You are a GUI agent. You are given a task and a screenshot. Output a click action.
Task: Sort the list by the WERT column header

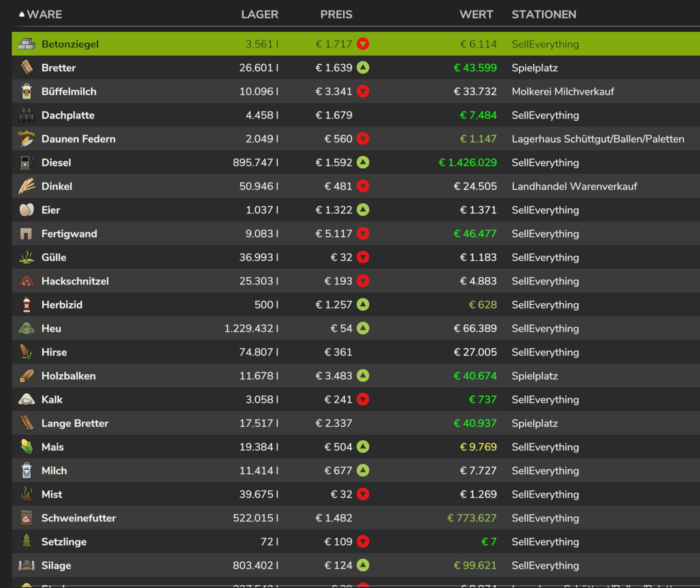[476, 14]
